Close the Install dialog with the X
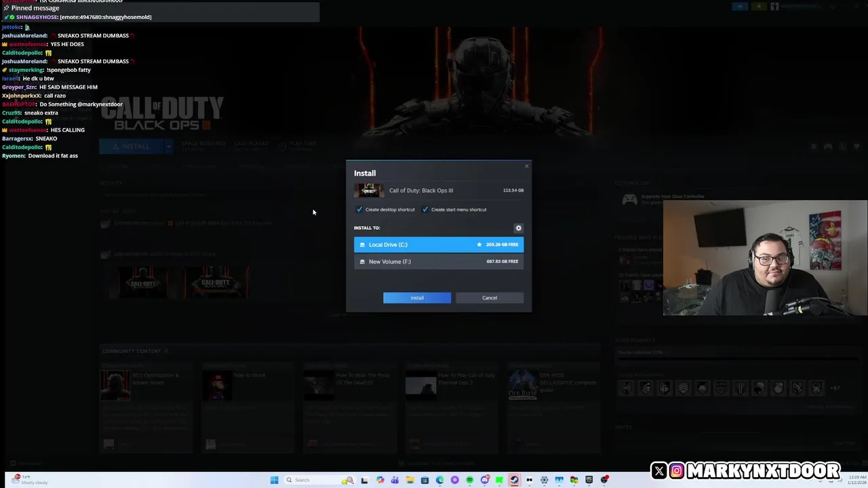 coord(526,166)
